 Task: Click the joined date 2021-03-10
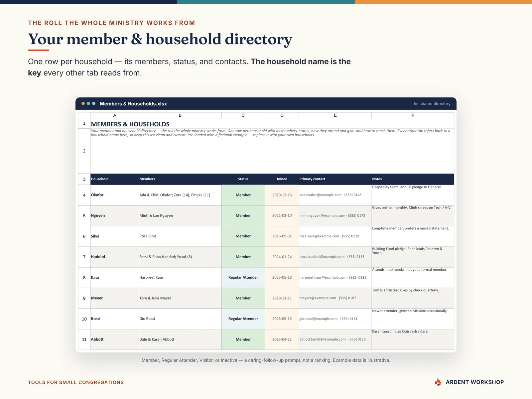pyautogui.click(x=282, y=215)
